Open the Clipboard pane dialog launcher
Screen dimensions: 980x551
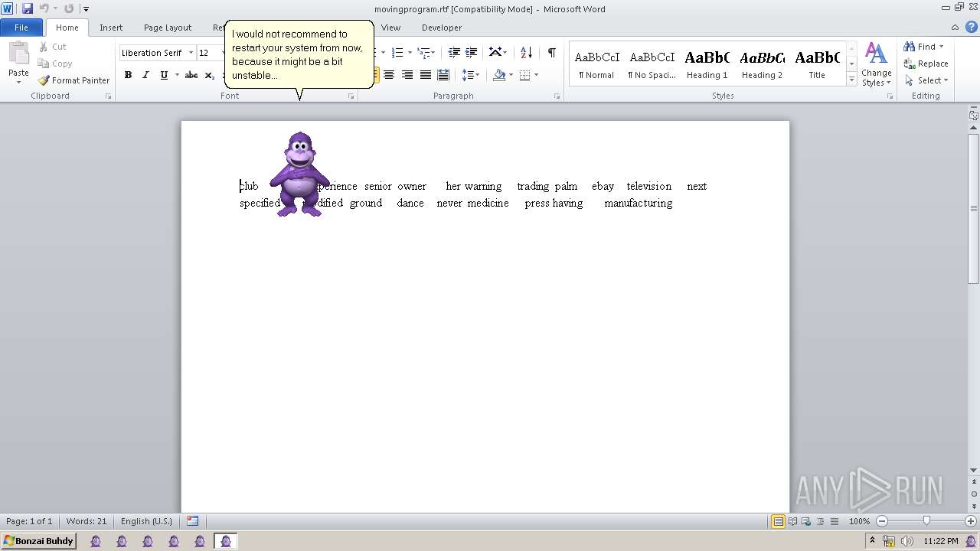[108, 96]
